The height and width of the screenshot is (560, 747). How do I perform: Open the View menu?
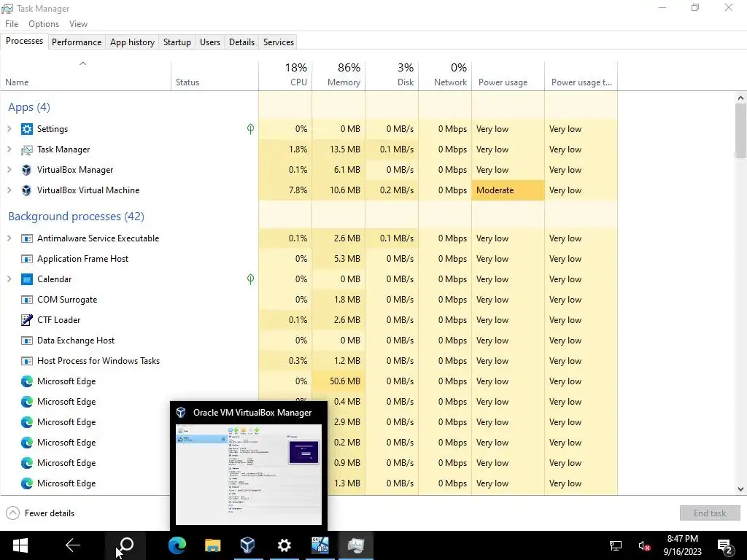(78, 24)
